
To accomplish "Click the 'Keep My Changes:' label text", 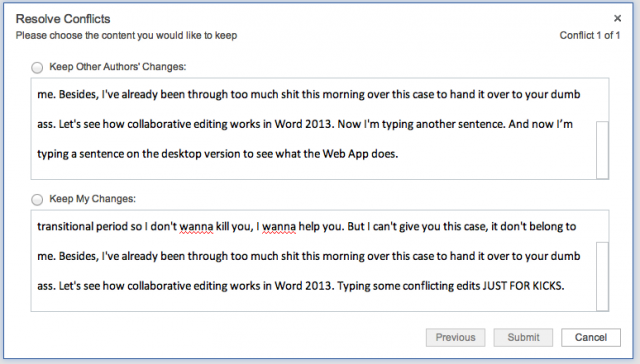I will pos(92,199).
